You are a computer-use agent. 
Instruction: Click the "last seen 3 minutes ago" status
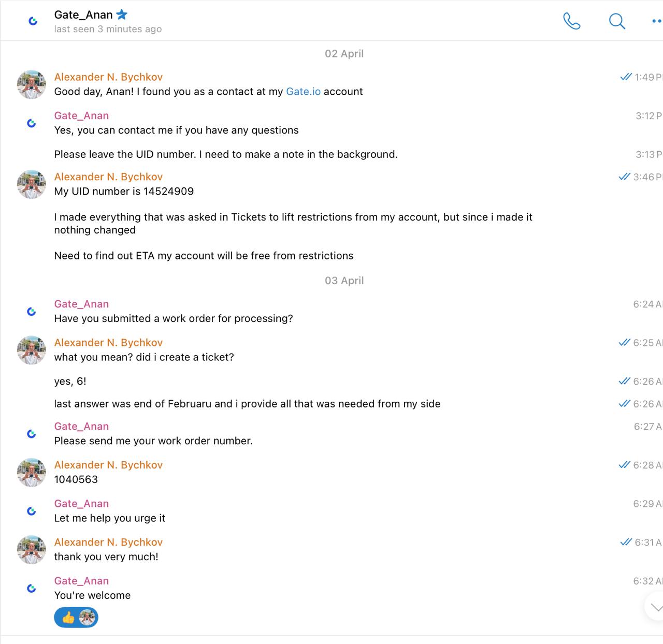pyautogui.click(x=108, y=30)
